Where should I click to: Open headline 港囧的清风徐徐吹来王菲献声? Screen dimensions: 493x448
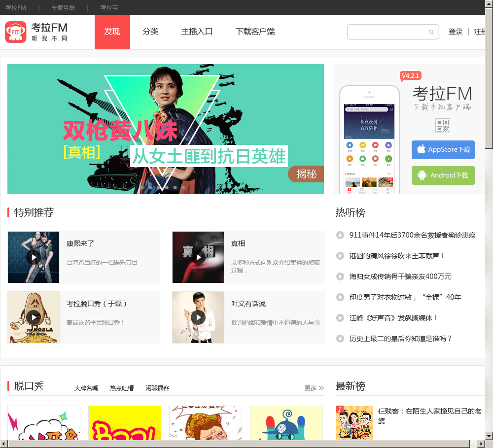point(397,256)
